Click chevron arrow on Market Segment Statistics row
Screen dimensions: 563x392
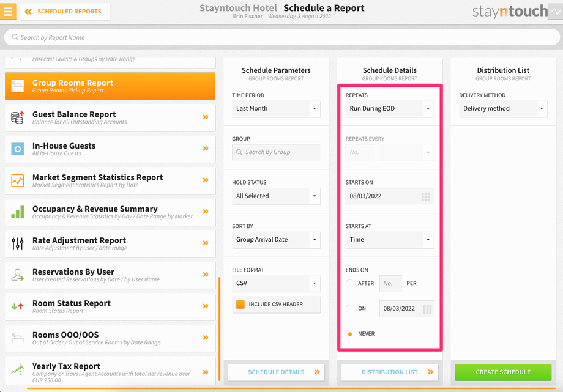pos(206,180)
